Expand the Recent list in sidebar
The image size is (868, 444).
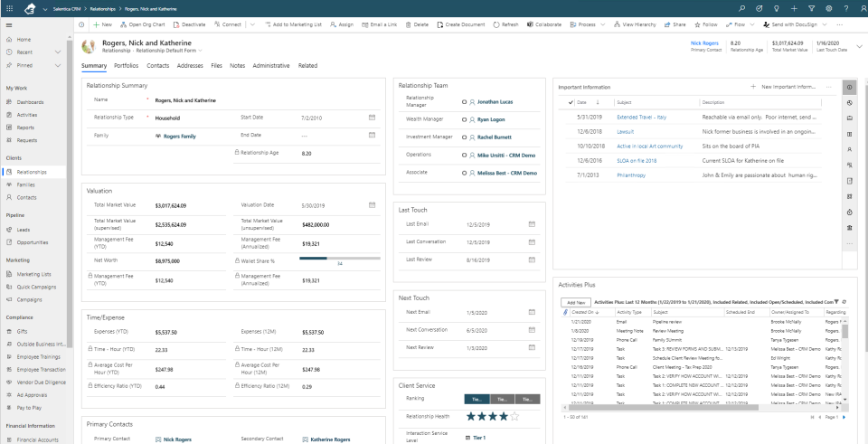(58, 52)
